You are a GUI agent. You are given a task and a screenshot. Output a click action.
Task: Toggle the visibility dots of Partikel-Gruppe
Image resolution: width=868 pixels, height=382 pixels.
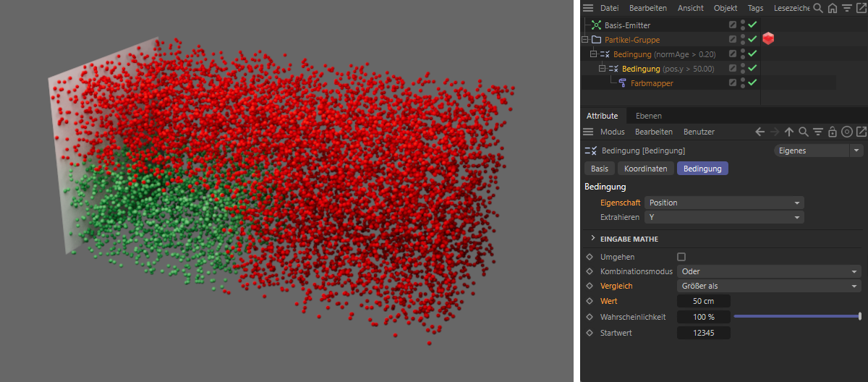[x=743, y=40]
